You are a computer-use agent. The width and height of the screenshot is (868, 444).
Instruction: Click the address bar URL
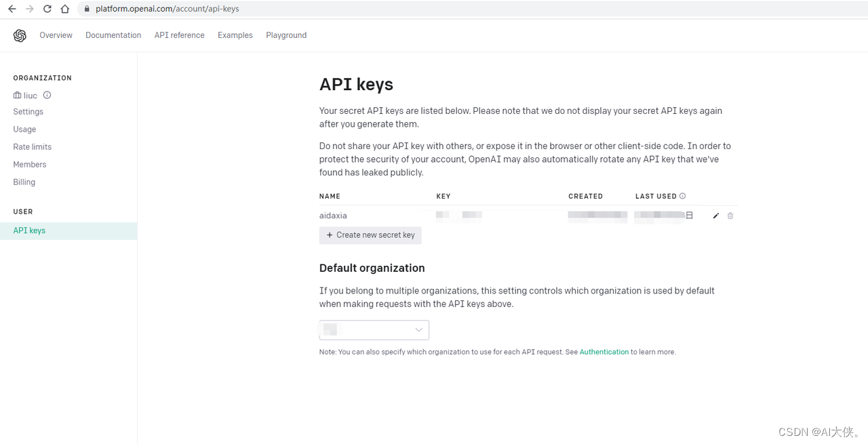coord(167,9)
